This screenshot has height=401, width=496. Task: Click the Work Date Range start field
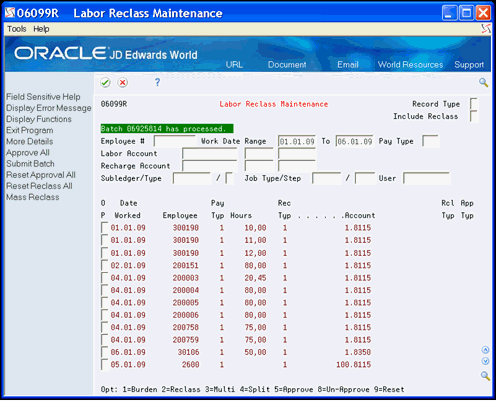tap(297, 141)
